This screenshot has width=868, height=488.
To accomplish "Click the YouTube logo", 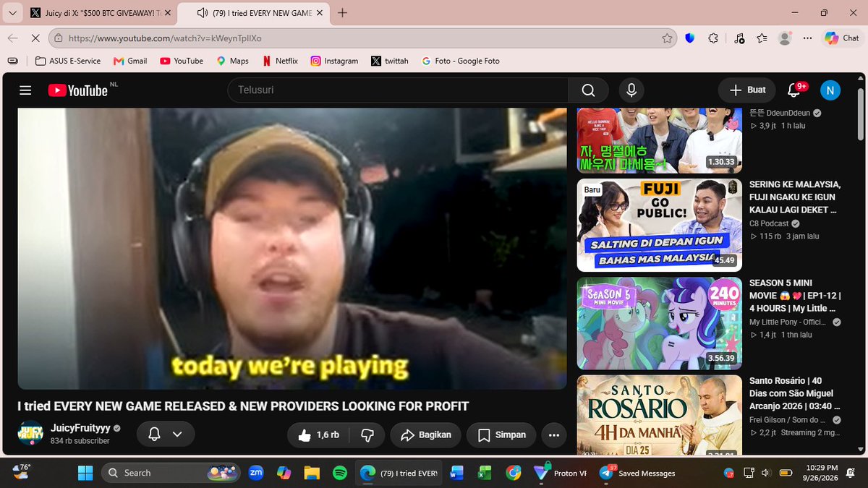I will [x=78, y=90].
